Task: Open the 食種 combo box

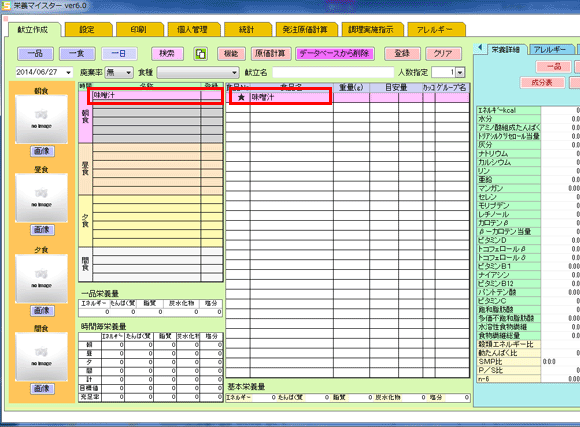Action: (198, 73)
